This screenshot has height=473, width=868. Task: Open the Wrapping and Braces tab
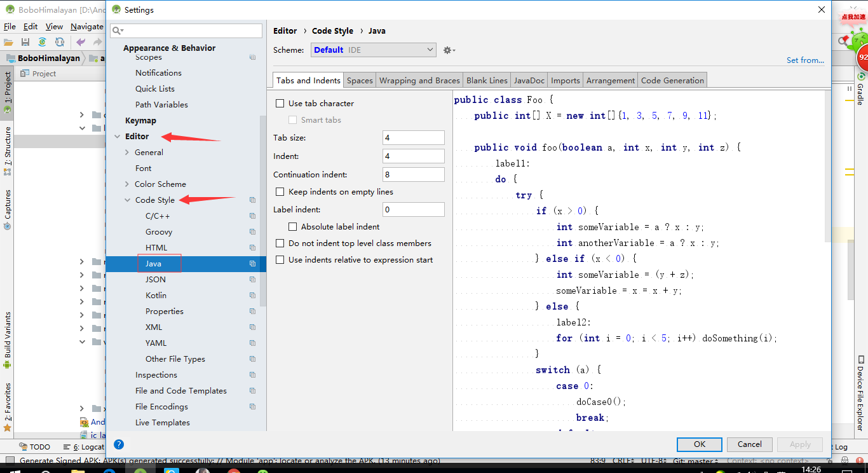coord(419,81)
